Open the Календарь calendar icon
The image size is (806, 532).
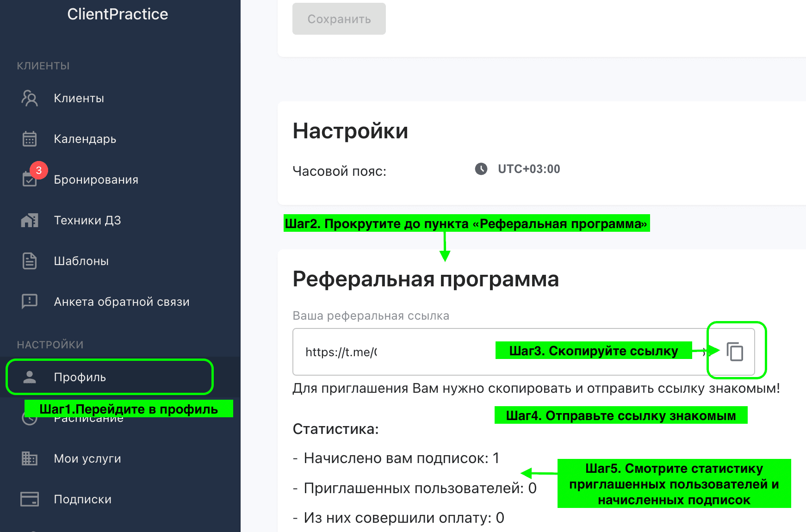(x=29, y=139)
